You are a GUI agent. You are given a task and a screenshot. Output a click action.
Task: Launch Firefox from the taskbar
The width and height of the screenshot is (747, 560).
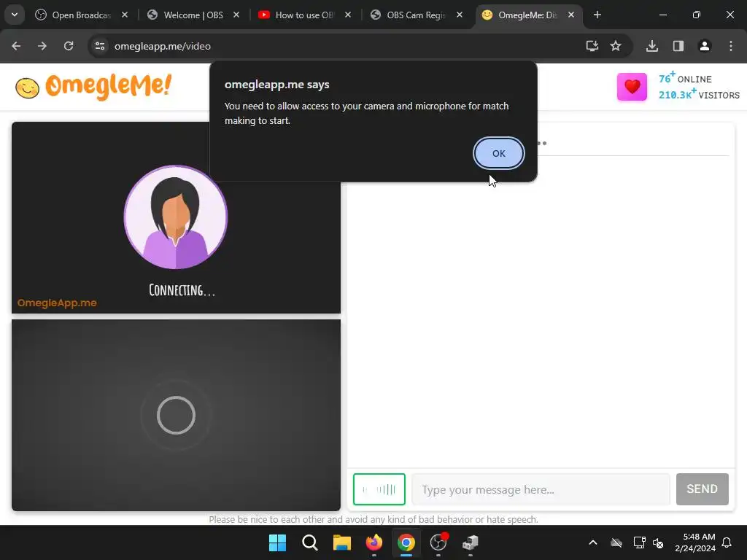point(374,542)
